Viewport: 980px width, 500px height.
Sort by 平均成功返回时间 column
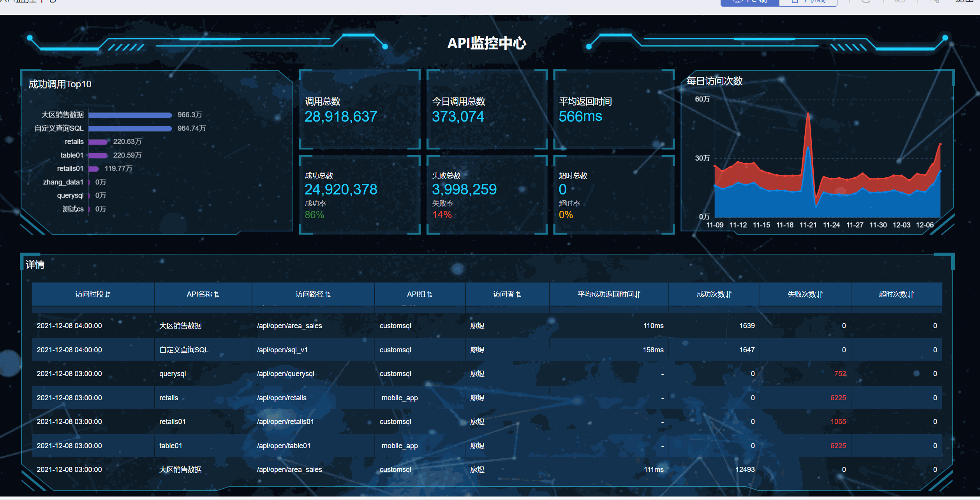[638, 295]
